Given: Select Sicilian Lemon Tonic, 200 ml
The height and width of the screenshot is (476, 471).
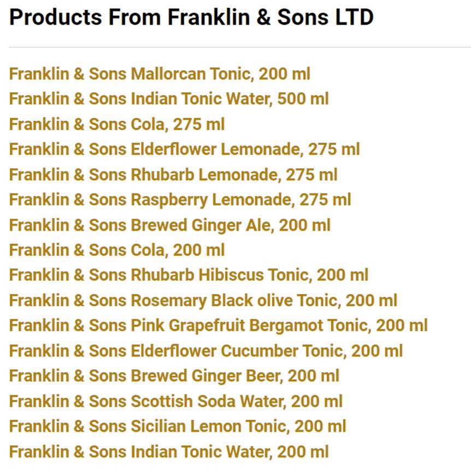Looking at the screenshot, I should (x=178, y=426).
